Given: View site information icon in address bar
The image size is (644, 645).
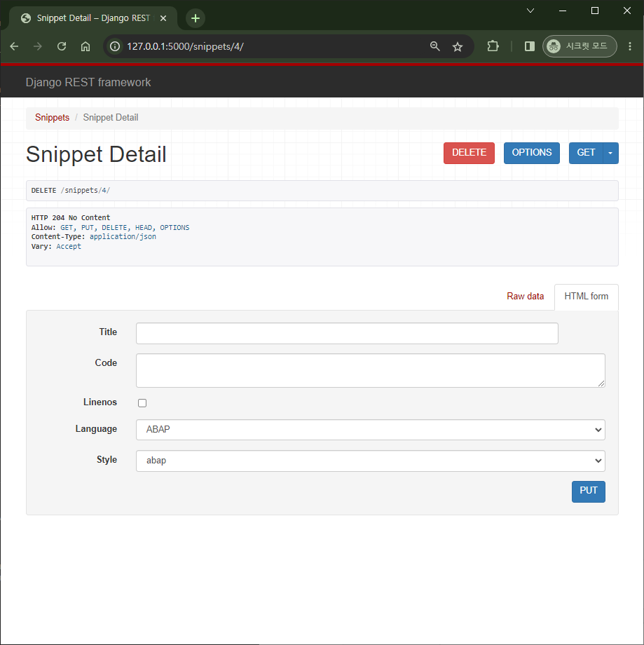Looking at the screenshot, I should pyautogui.click(x=115, y=46).
